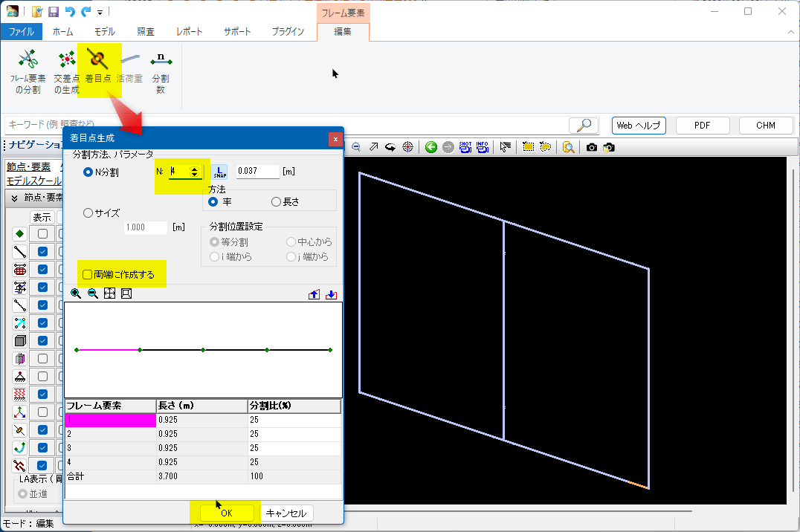Screen dimensions: 800x532
Task: Enable the 両端に作成する checkbox
Action: pos(88,275)
